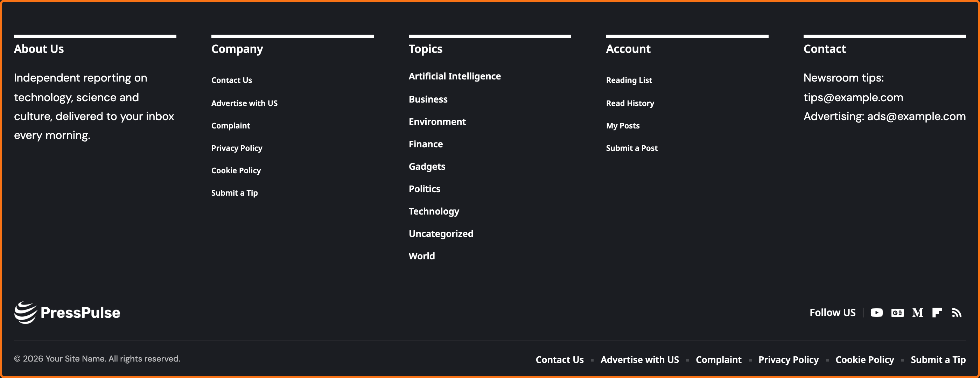
Task: Click the PressPulse globe logo
Action: pyautogui.click(x=67, y=313)
